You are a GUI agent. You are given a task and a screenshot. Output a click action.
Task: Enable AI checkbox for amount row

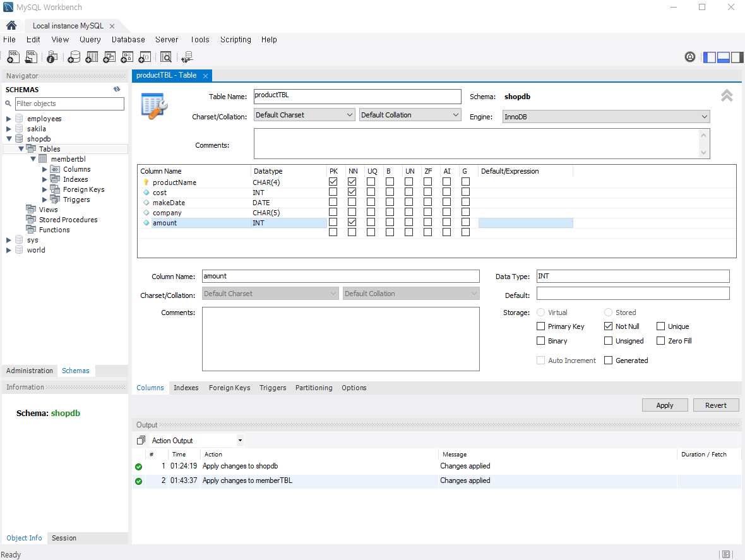pos(446,222)
